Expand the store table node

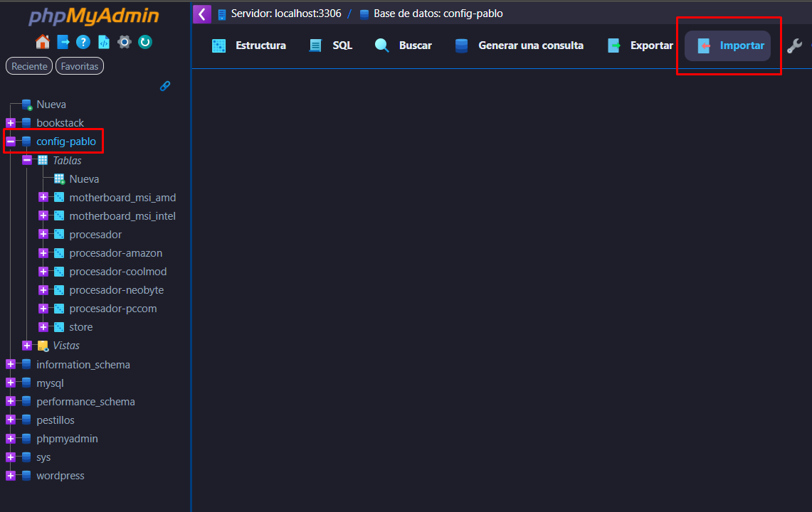pos(43,327)
